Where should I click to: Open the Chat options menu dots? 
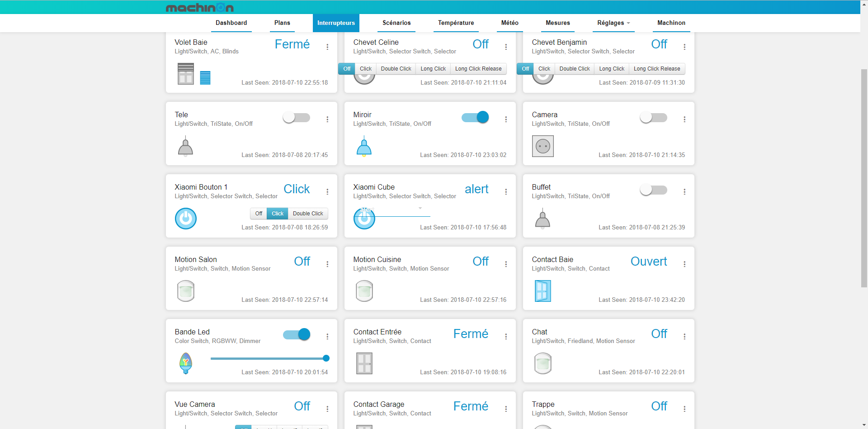click(684, 336)
